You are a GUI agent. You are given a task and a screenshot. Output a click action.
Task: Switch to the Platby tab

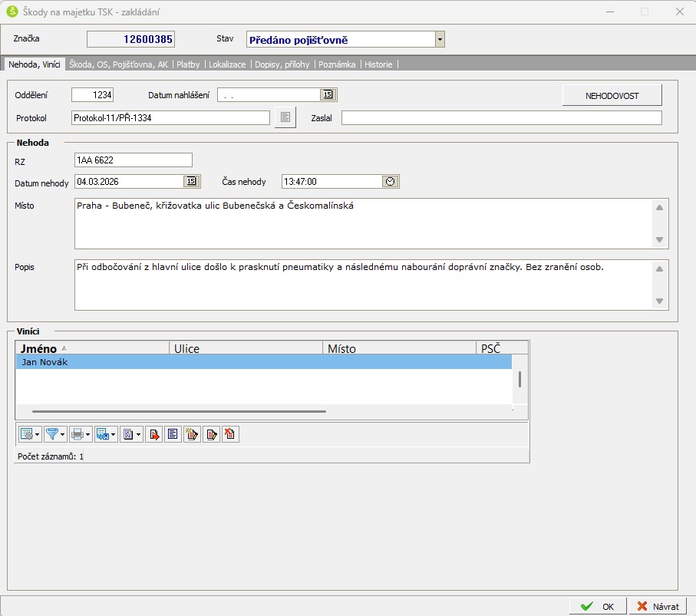tap(188, 64)
